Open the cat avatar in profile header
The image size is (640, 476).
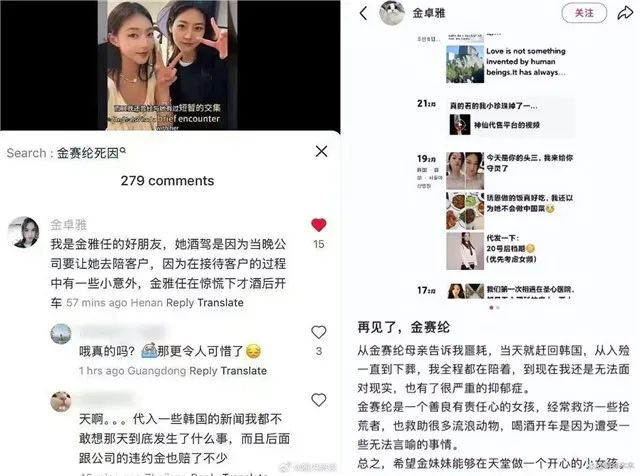[392, 13]
